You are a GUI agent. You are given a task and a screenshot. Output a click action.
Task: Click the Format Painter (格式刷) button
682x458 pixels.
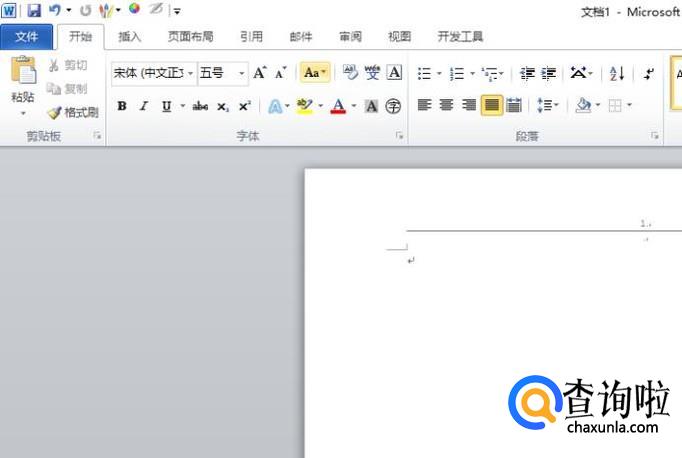pyautogui.click(x=73, y=112)
